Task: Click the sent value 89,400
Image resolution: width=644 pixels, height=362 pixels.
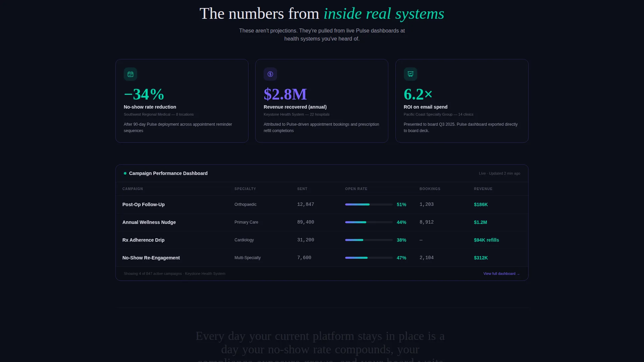Action: point(306,222)
